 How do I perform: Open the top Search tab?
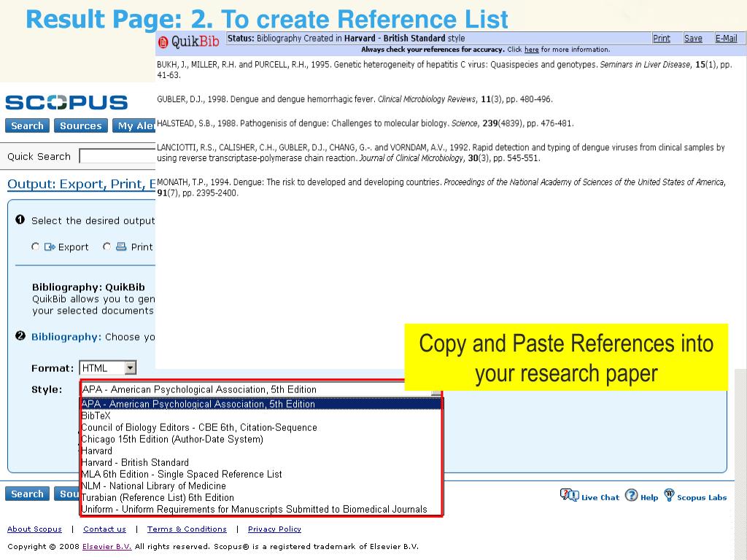[27, 125]
